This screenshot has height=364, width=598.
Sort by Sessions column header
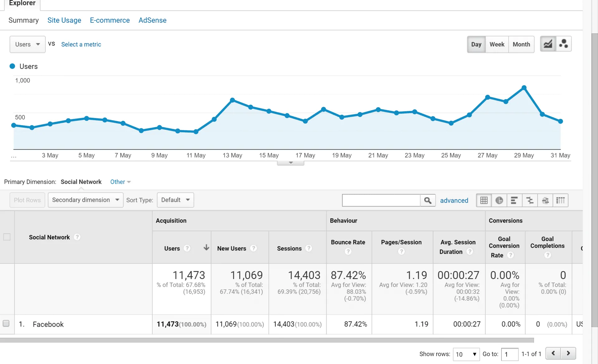pyautogui.click(x=289, y=248)
